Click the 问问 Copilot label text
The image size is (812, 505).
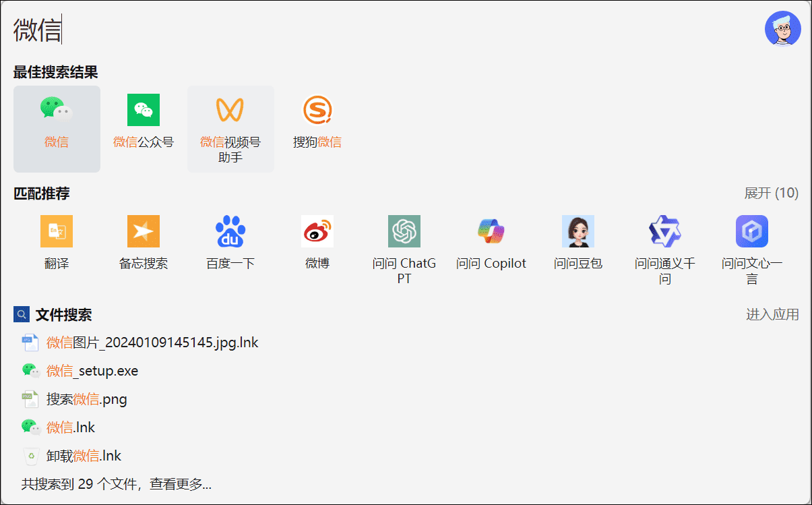(x=491, y=264)
